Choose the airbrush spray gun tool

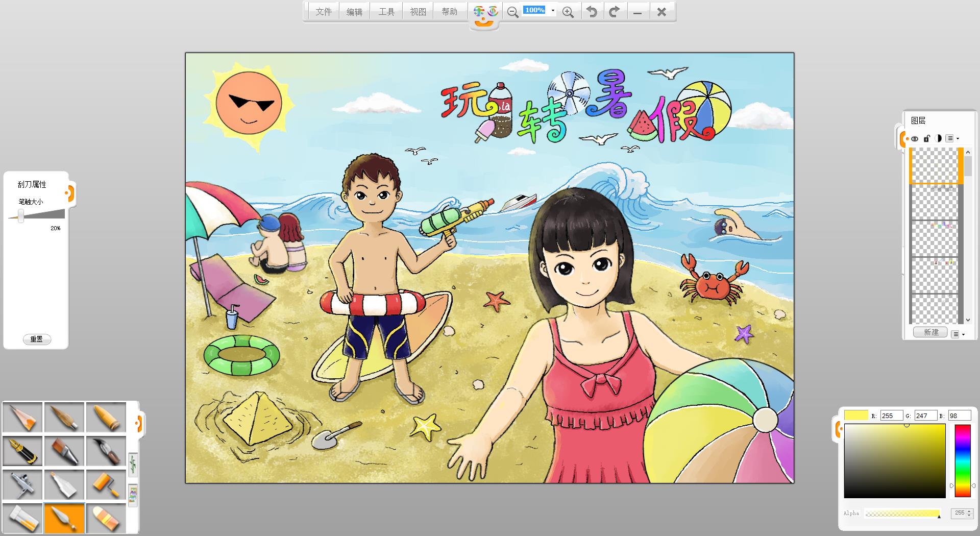click(23, 484)
